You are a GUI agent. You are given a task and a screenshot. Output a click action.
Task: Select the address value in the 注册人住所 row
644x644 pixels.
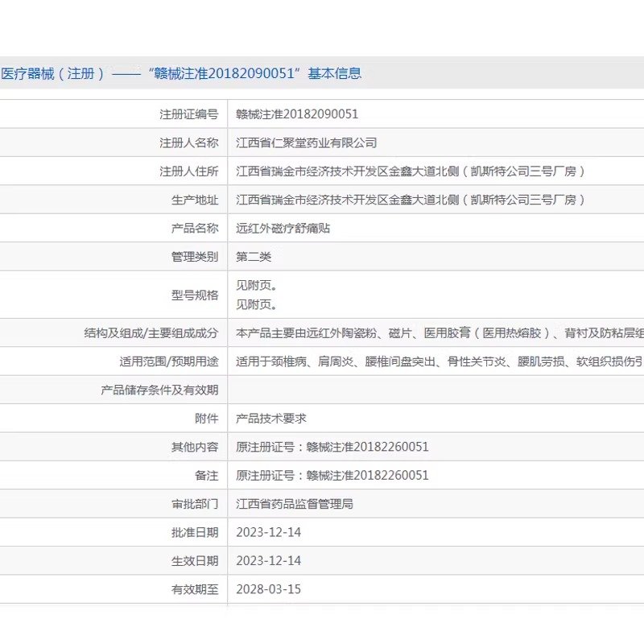tap(411, 171)
